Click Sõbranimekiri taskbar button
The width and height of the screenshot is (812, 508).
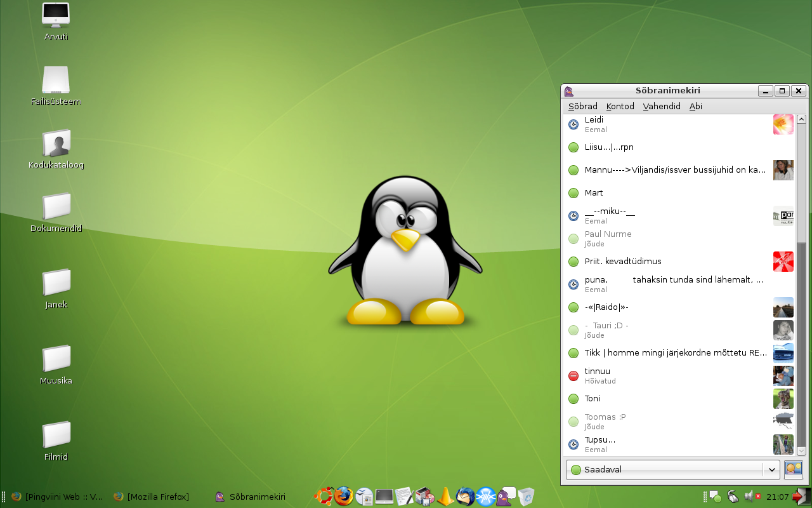click(x=251, y=497)
